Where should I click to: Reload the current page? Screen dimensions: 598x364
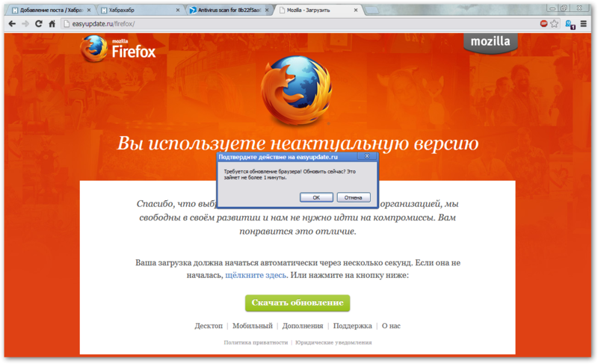39,24
